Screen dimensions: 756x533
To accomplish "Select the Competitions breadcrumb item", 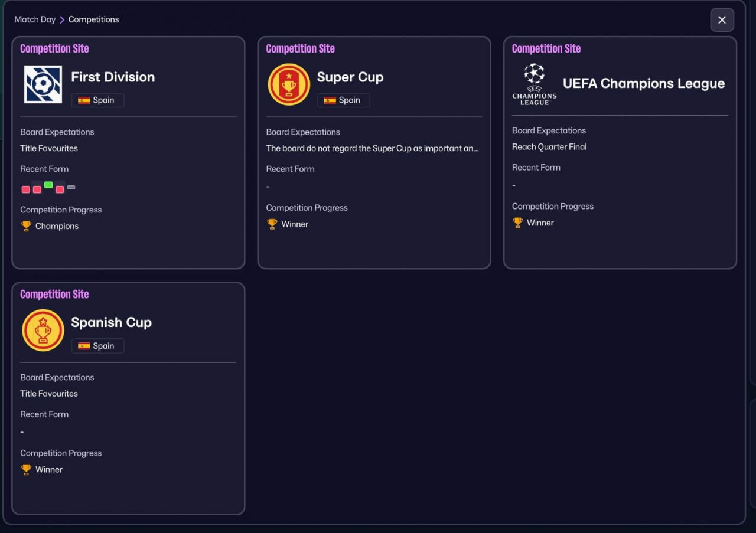I will pos(93,19).
